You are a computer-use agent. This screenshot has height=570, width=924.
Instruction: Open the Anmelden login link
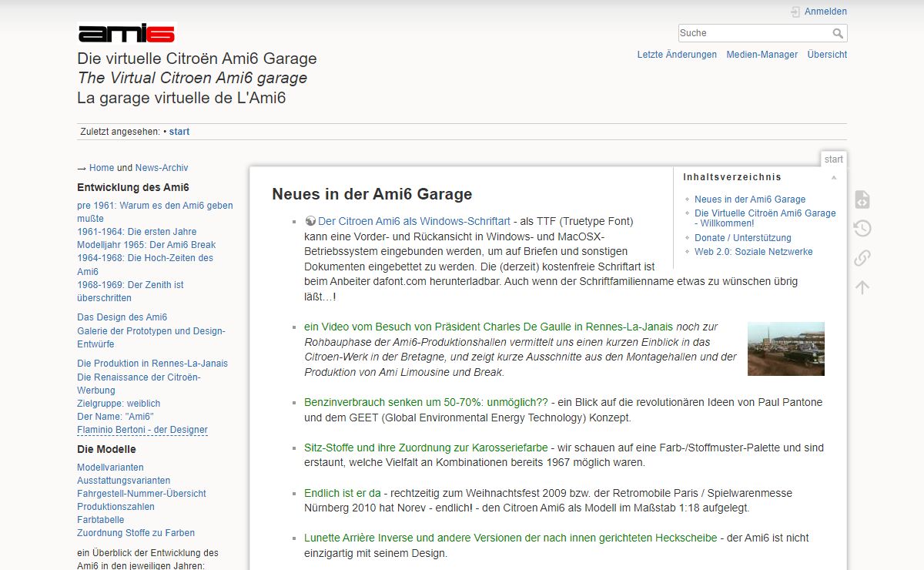[825, 12]
